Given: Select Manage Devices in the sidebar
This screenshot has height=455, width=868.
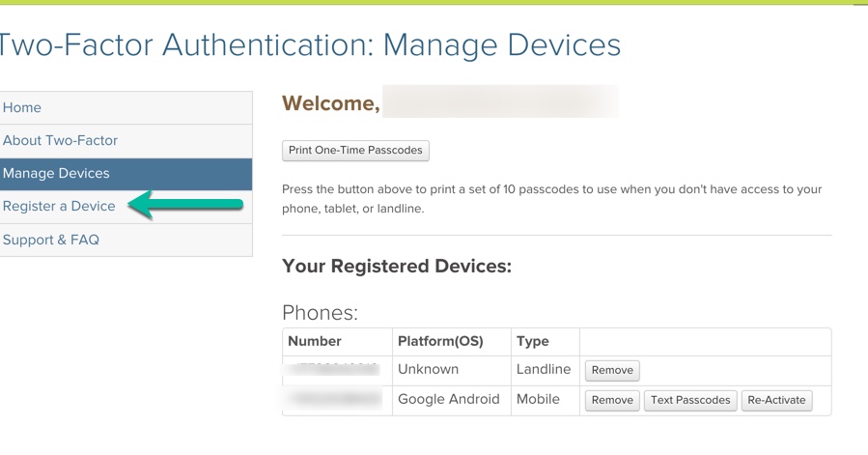Looking at the screenshot, I should (x=56, y=173).
